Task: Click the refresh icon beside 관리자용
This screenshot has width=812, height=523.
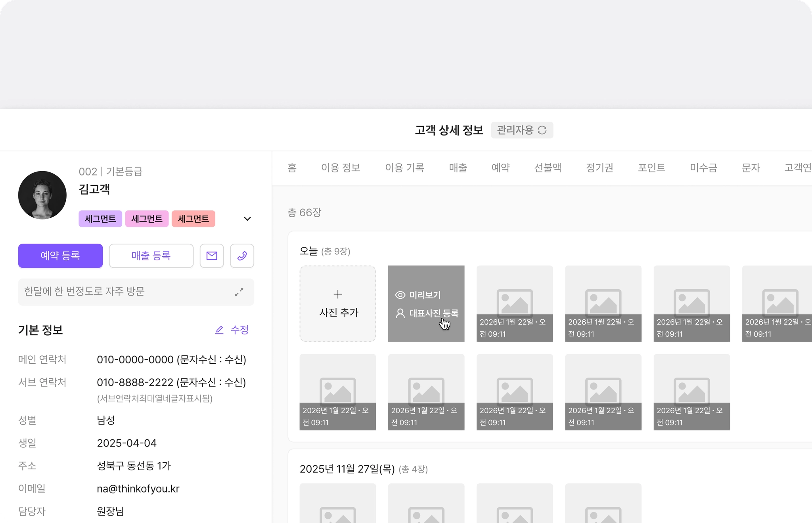Action: (x=542, y=130)
